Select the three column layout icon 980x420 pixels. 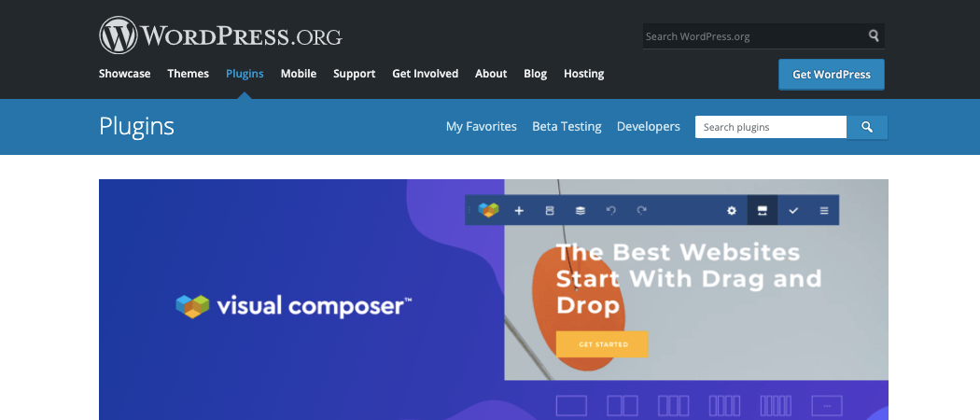tap(674, 406)
